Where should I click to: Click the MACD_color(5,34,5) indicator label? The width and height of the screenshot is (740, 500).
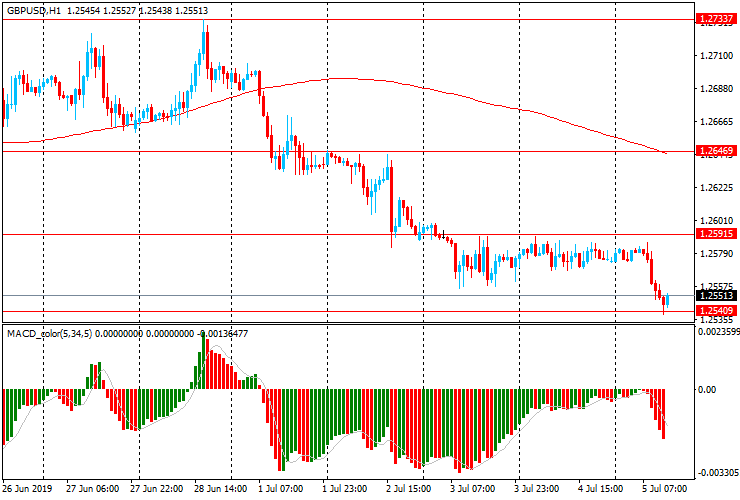[x=50, y=334]
